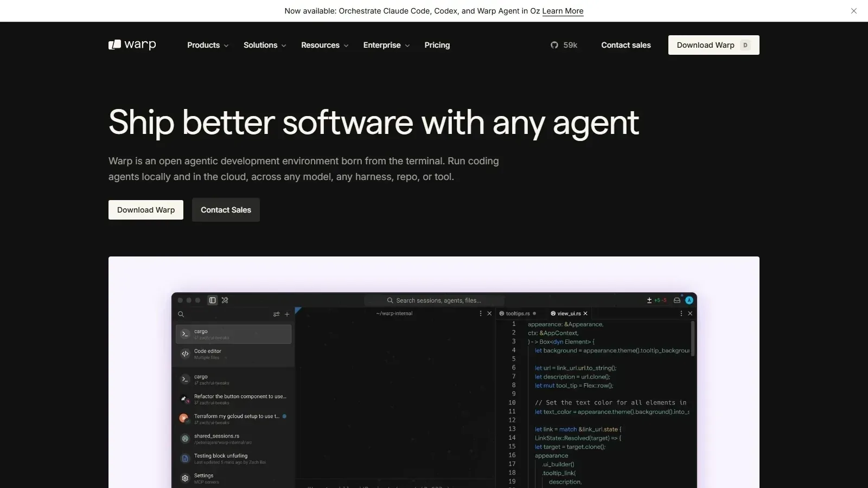Image resolution: width=868 pixels, height=488 pixels.
Task: Click the Code editor brackets icon
Action: point(185,354)
